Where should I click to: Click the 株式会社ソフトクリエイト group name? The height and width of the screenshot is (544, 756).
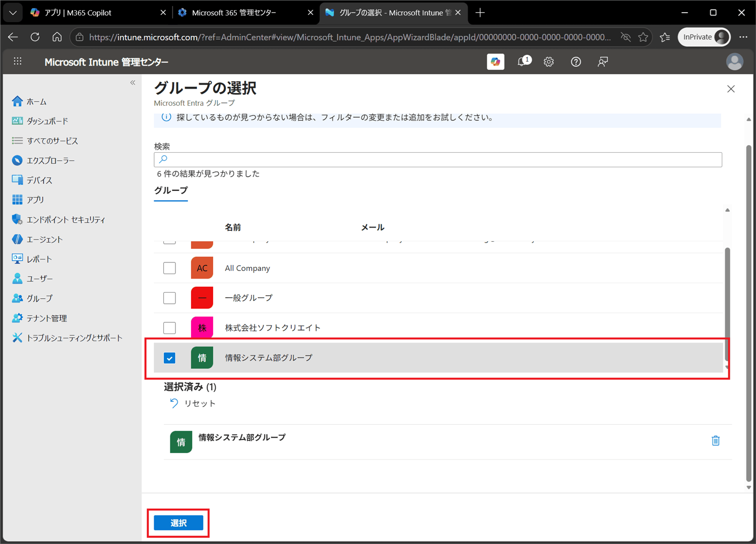pos(273,328)
